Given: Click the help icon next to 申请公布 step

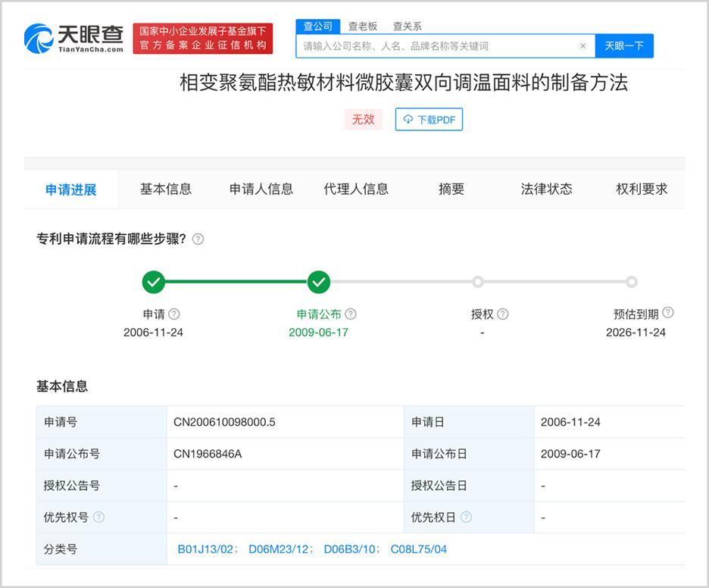Looking at the screenshot, I should 351,314.
